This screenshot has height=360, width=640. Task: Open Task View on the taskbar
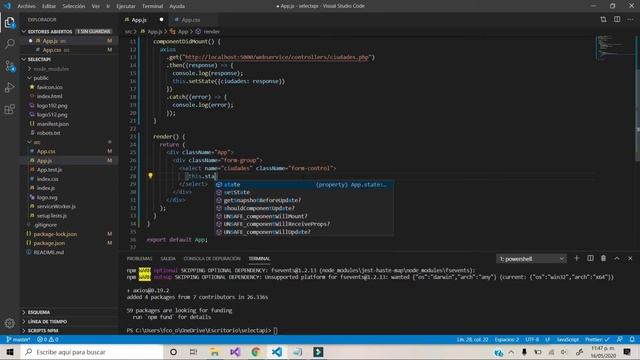tap(193, 352)
